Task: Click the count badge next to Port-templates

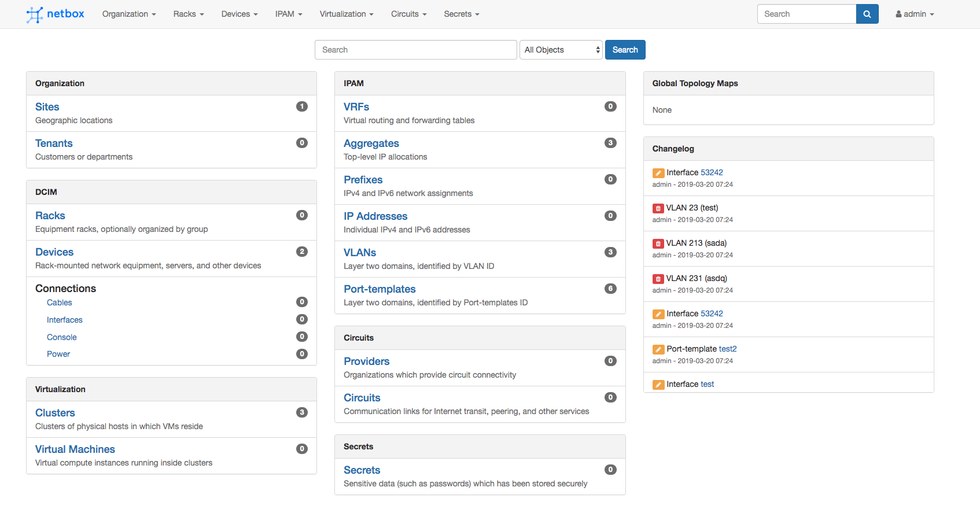Action: (x=610, y=289)
